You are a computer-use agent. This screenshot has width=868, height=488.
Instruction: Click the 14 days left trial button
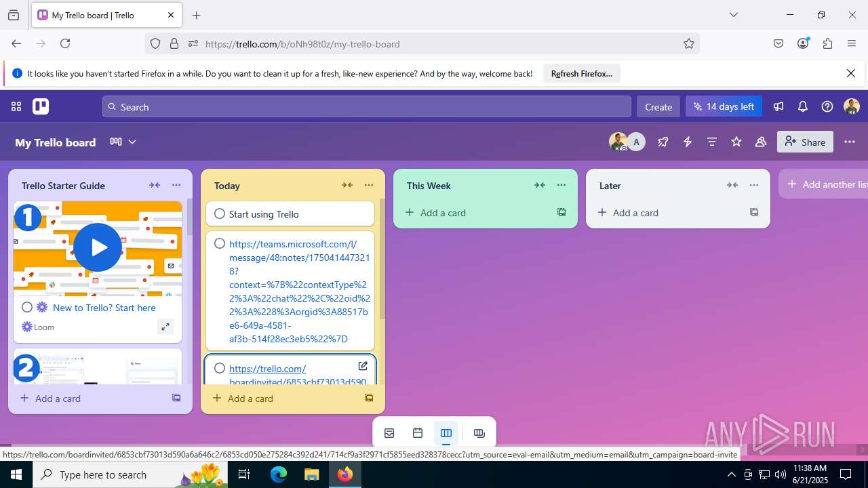724,106
